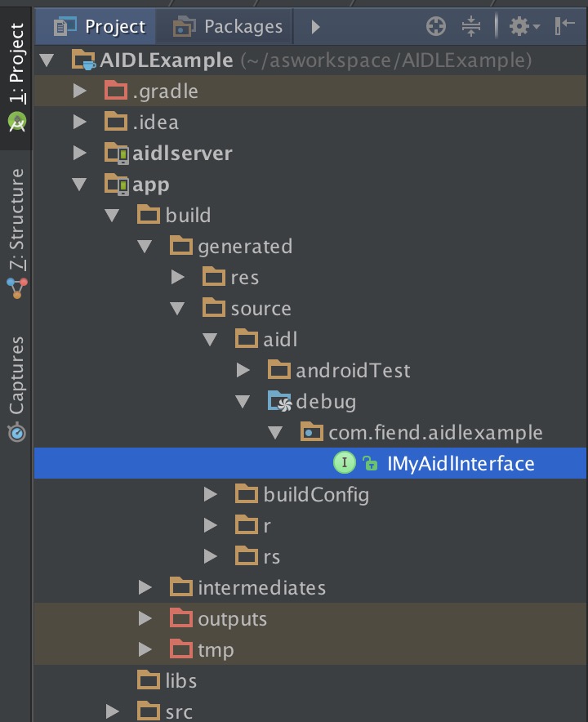Hide the Project panel with pin icon
588x722 pixels.
[565, 27]
